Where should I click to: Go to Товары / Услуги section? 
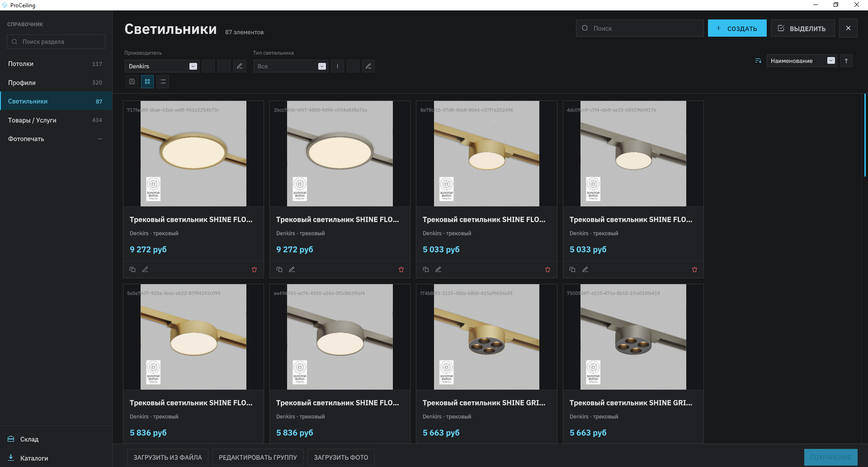pos(56,120)
